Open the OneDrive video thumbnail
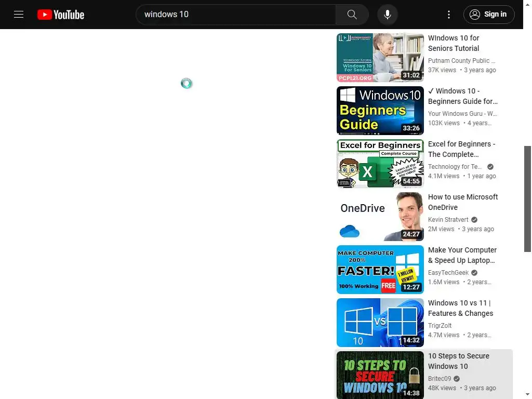This screenshot has height=399, width=532. point(380,217)
